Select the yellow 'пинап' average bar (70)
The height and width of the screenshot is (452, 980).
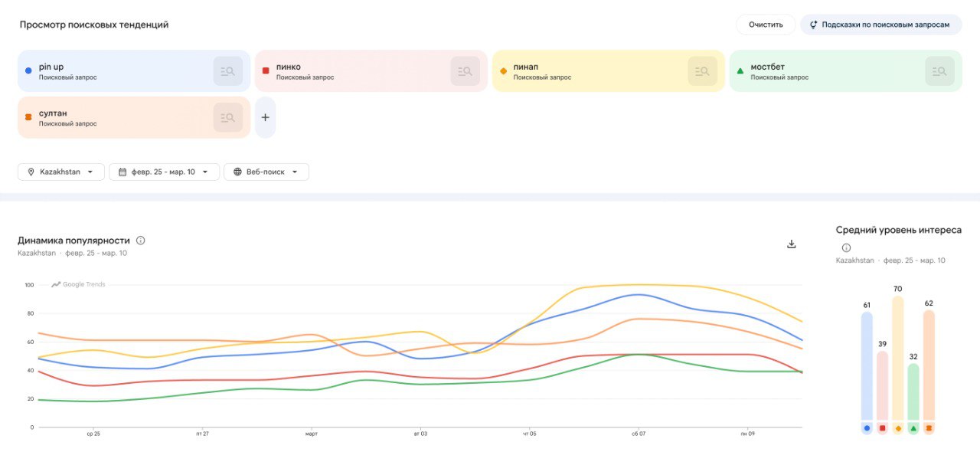(x=897, y=359)
